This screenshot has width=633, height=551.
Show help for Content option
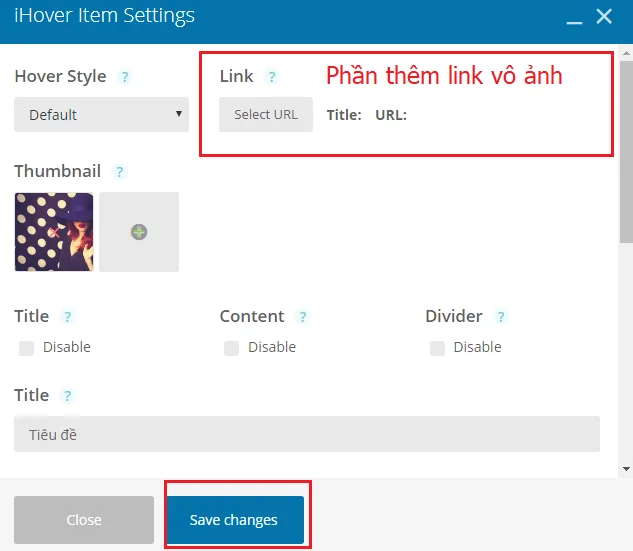[303, 317]
